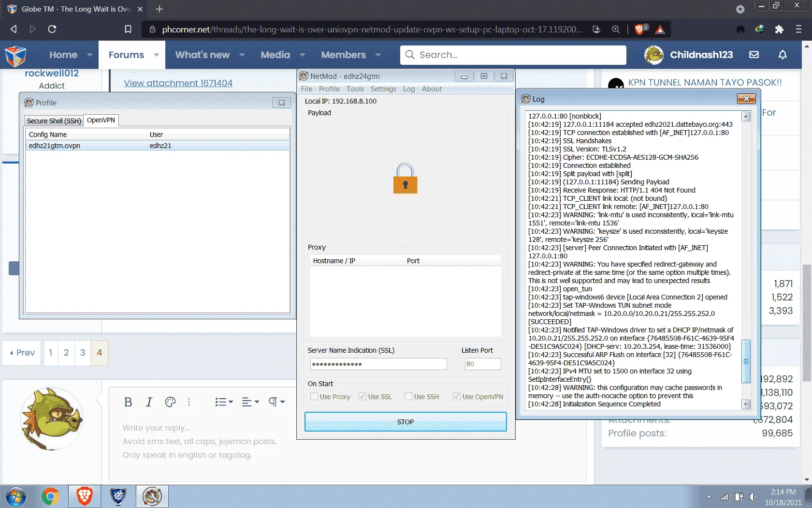Open browser hamburger menu

[x=798, y=29]
